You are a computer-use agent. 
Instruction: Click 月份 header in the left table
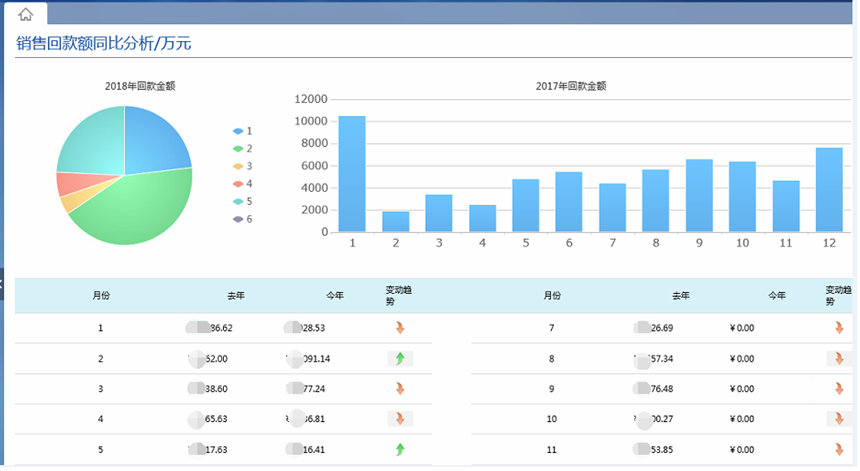(101, 296)
